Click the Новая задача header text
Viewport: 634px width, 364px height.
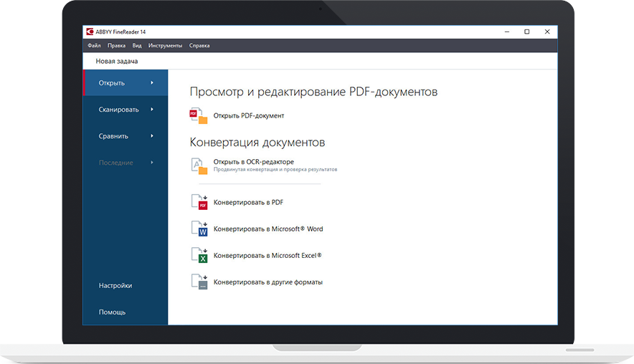(116, 62)
